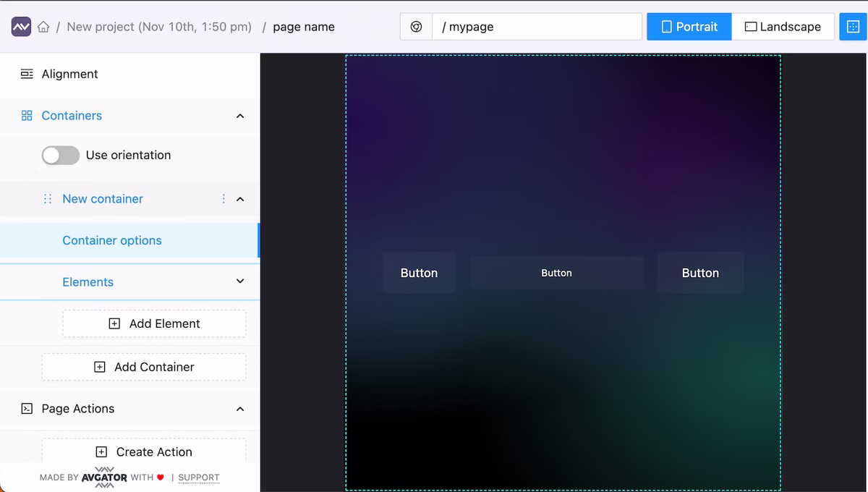This screenshot has height=492, width=868.
Task: Click the Containers grid icon
Action: tap(26, 116)
